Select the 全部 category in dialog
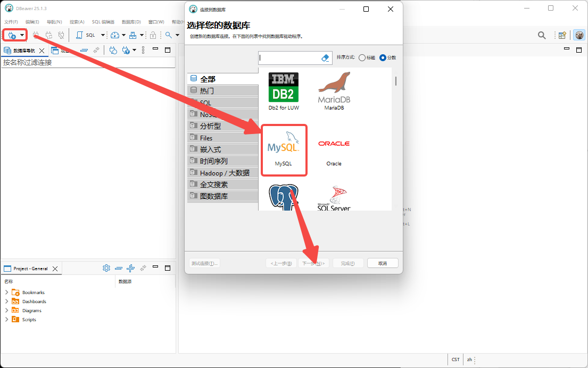Image resolution: width=588 pixels, height=368 pixels. pyautogui.click(x=223, y=79)
